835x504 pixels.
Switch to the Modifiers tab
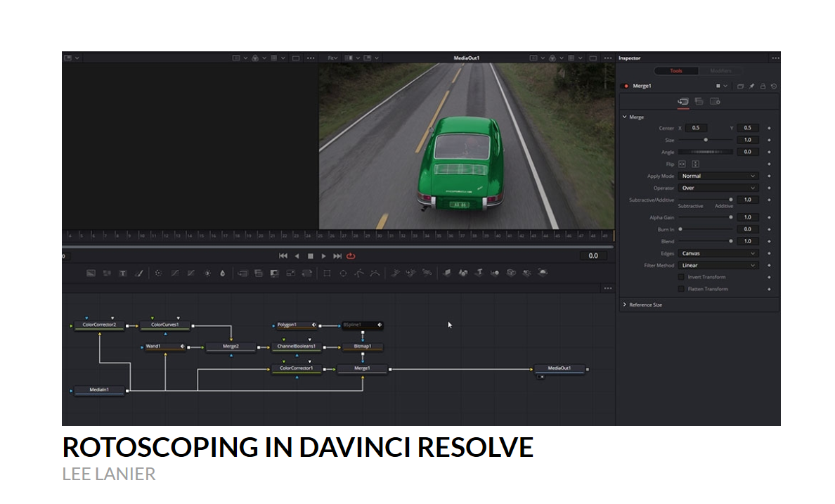point(720,71)
